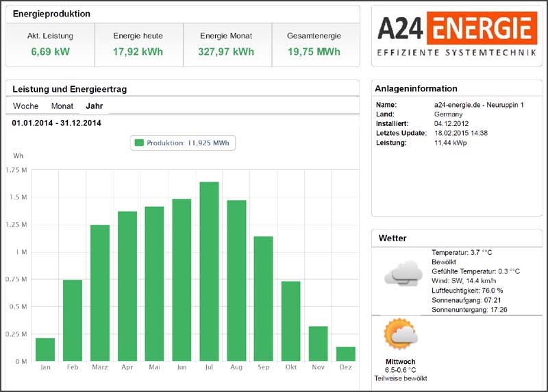This screenshot has width=548, height=392.
Task: Open the Energie heute 17,92 kWh tile
Action: pos(138,44)
